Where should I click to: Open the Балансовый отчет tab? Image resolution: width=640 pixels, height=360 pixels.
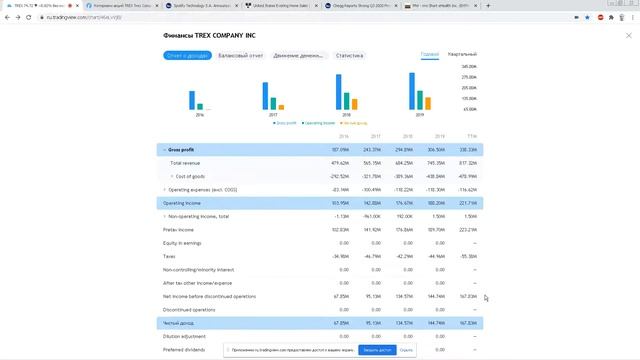pyautogui.click(x=240, y=56)
